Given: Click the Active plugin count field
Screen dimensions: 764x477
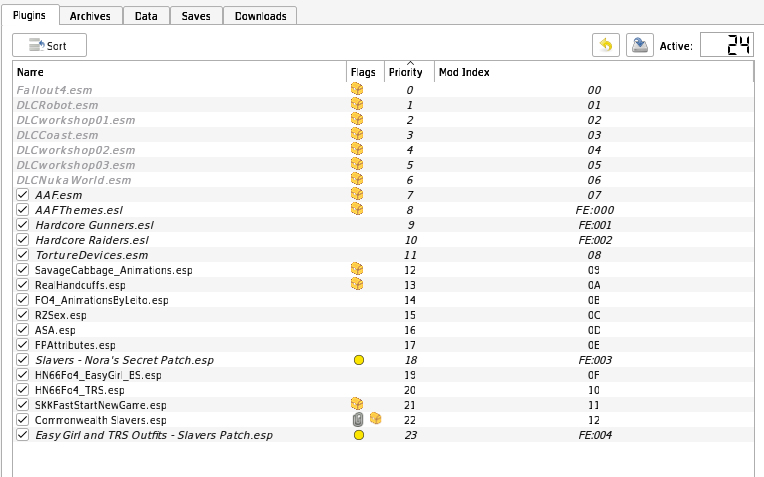Looking at the screenshot, I should (x=726, y=45).
